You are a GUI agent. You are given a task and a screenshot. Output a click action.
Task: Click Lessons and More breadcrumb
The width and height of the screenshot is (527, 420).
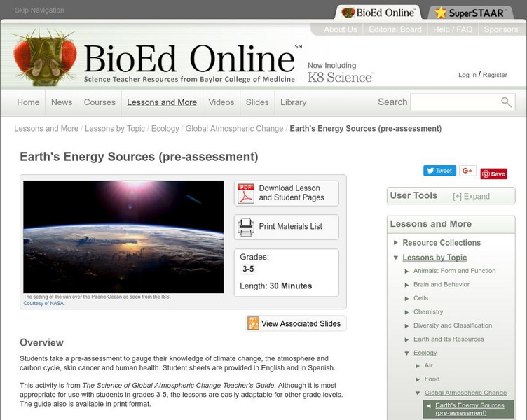46,129
